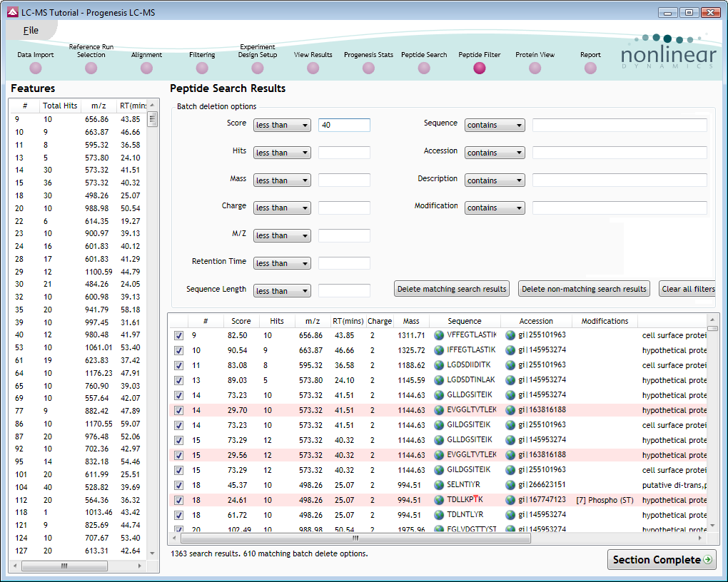Click globe icon beside sequence LGDSDIIDITK
The image size is (728, 582).
click(439, 365)
